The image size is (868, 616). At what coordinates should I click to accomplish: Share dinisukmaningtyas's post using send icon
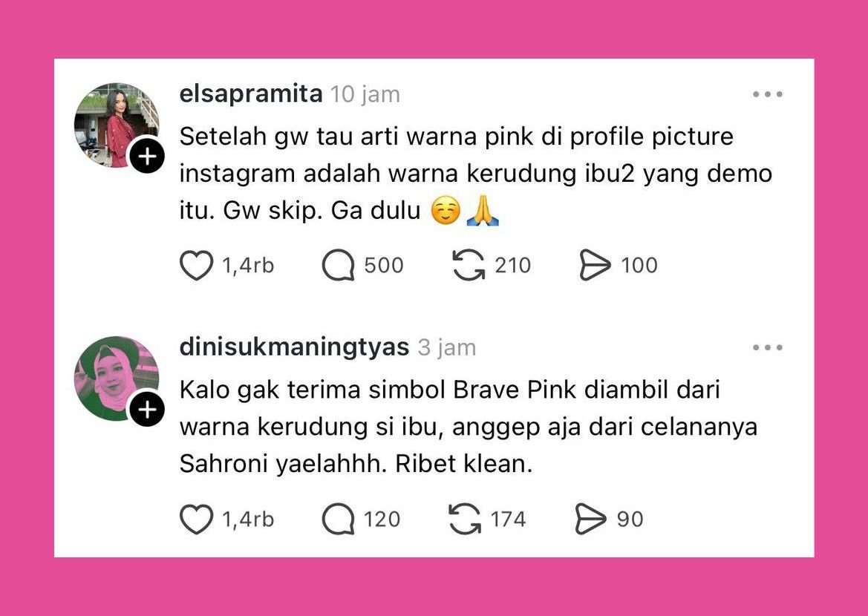pos(591,519)
